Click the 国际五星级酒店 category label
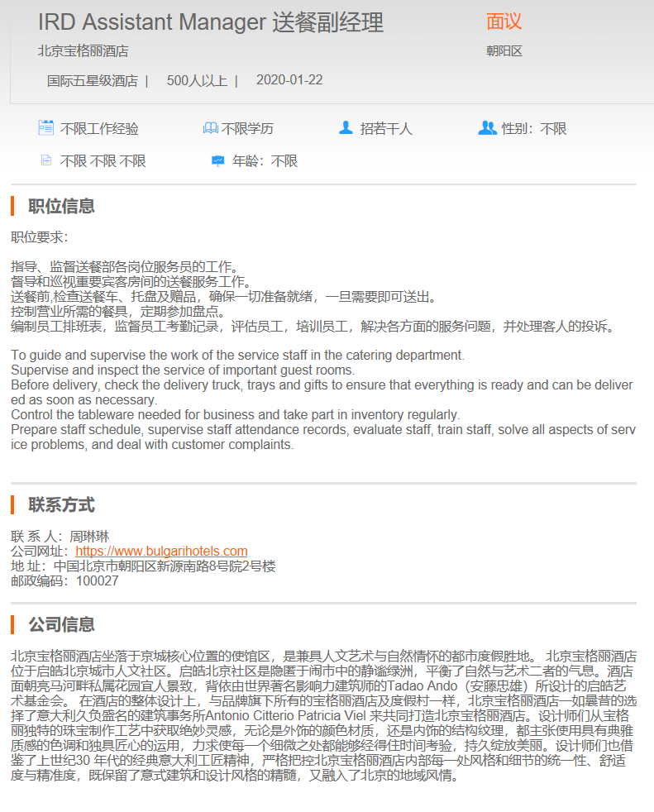 pos(93,81)
